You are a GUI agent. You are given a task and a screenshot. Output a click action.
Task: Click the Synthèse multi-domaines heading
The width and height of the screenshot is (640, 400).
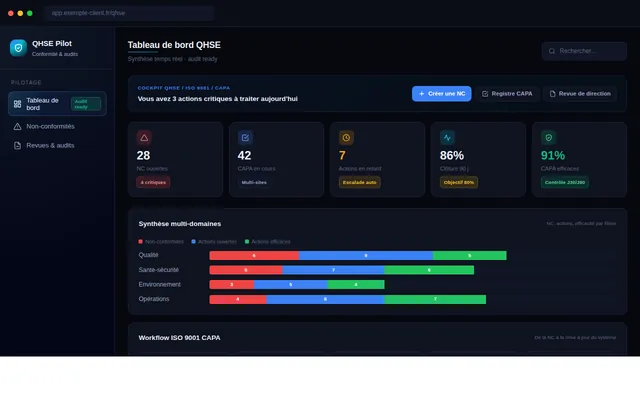coord(180,224)
